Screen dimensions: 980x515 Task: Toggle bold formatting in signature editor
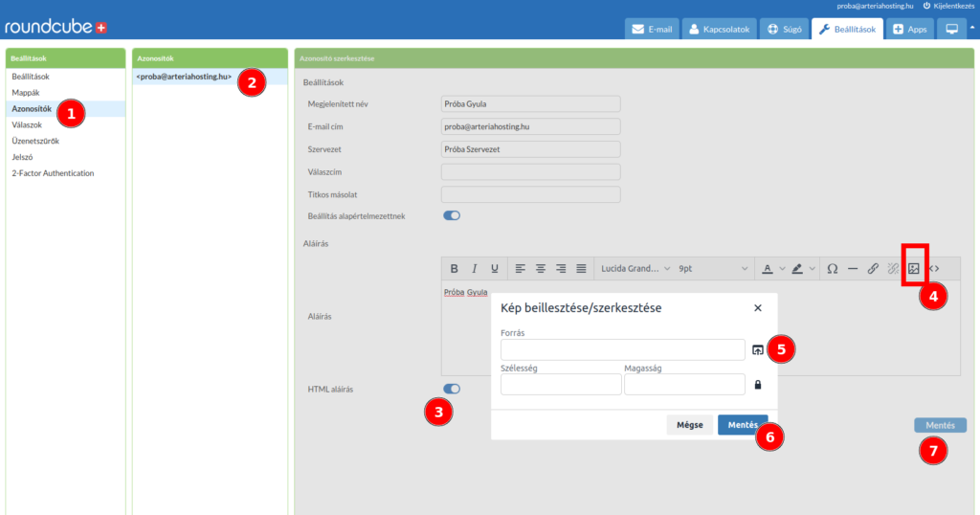455,269
